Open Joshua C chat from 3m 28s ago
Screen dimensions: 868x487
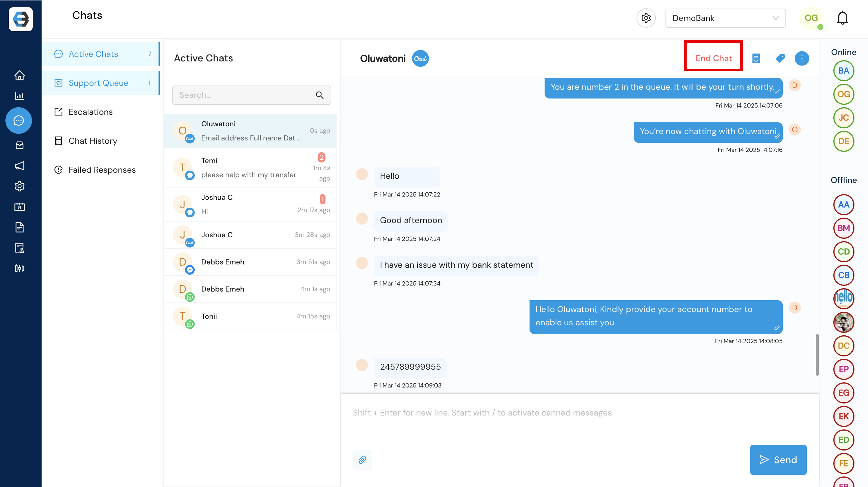[x=250, y=235]
